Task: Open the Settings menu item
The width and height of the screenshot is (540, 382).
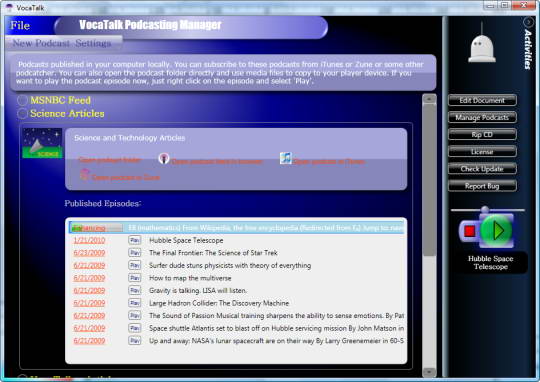Action: tap(93, 43)
